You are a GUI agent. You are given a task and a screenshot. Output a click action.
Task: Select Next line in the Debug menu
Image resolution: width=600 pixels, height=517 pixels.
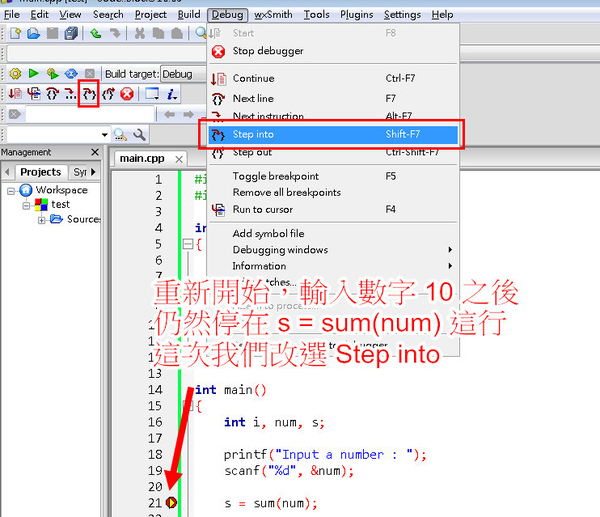pos(333,99)
